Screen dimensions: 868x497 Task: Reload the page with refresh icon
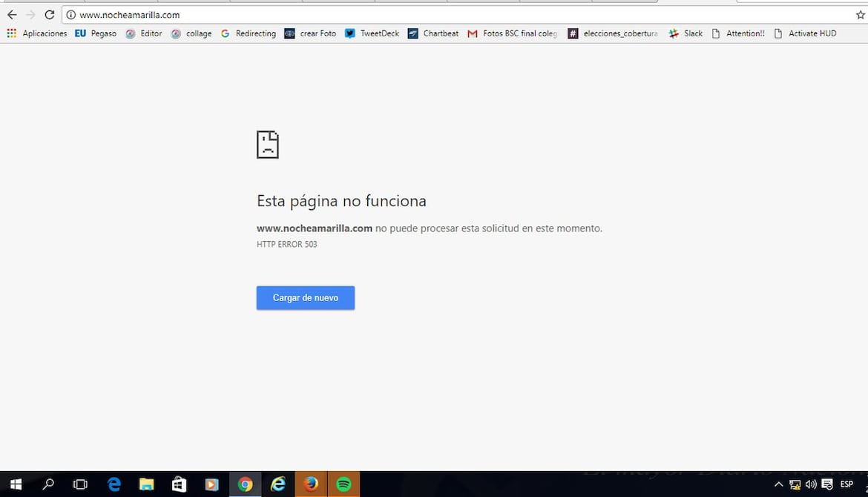click(x=50, y=15)
